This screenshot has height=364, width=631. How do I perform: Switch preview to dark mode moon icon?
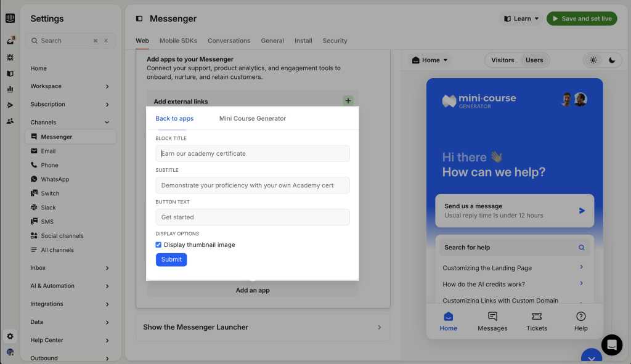point(612,60)
